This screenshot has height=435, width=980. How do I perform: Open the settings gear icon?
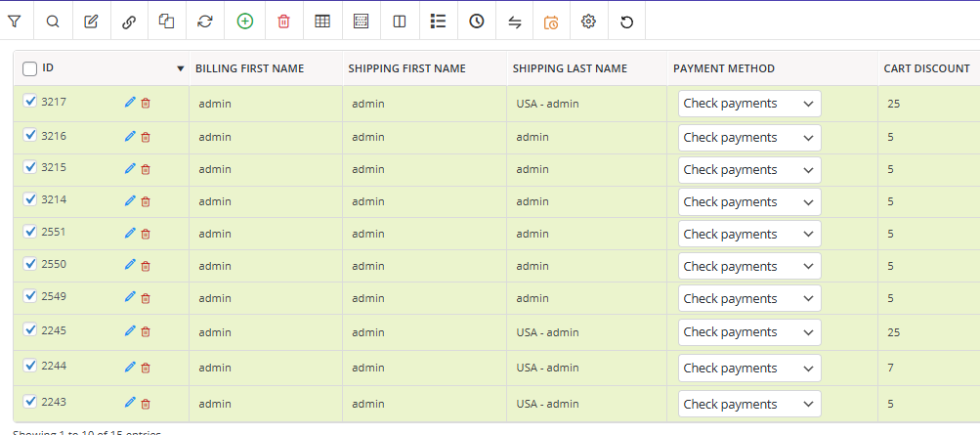click(x=588, y=22)
